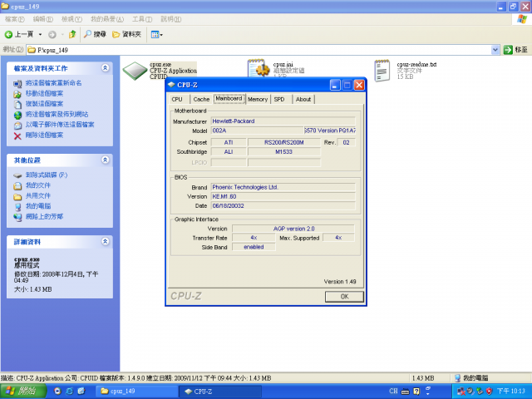Click Copy this file (複製這個檔案) link
Viewport: 532px width, 399px height.
[x=44, y=104]
